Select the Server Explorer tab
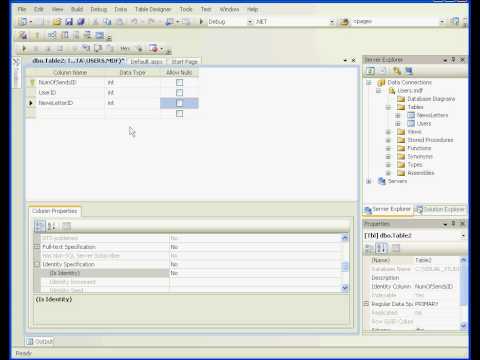The height and width of the screenshot is (360, 480). [388, 209]
